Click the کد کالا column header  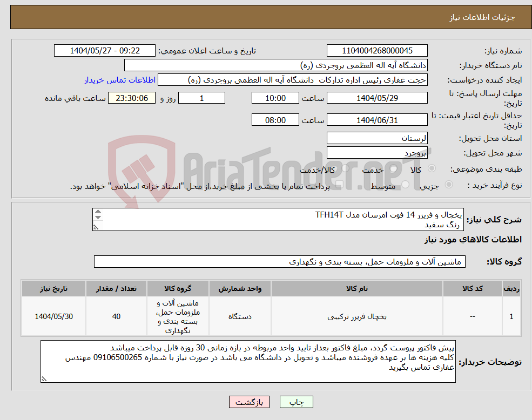[x=473, y=288]
